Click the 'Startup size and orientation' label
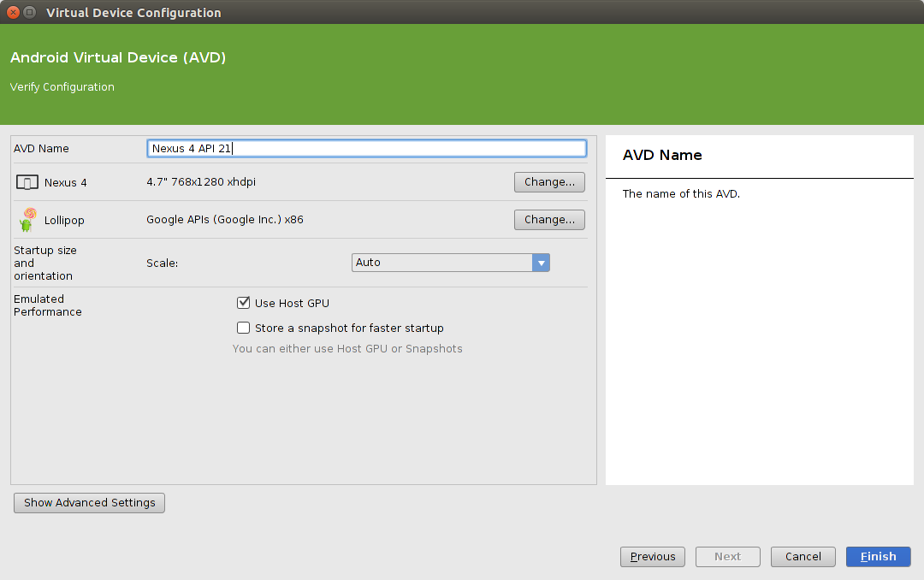924x580 pixels. coord(45,263)
